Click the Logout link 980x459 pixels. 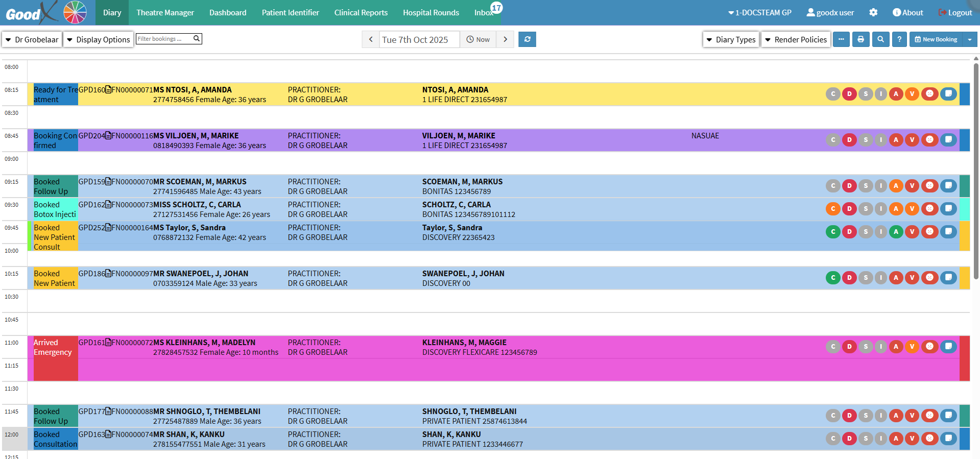955,12
